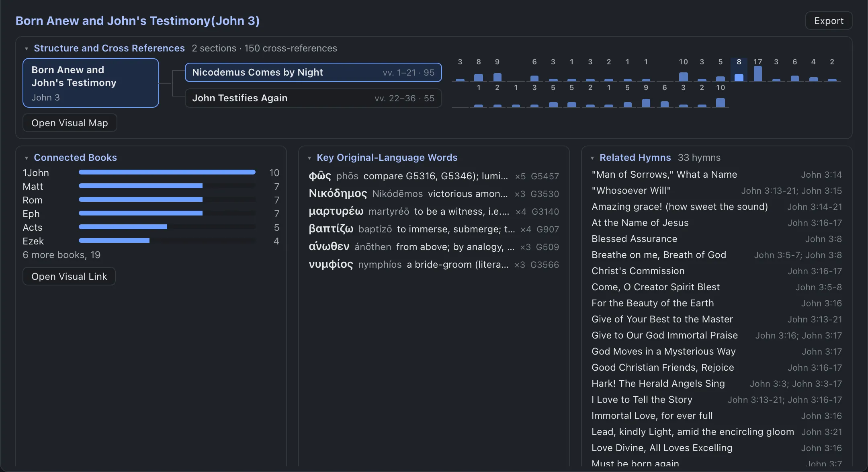Open hymn For the Beauty of the Earth
868x472 pixels.
click(x=717, y=303)
